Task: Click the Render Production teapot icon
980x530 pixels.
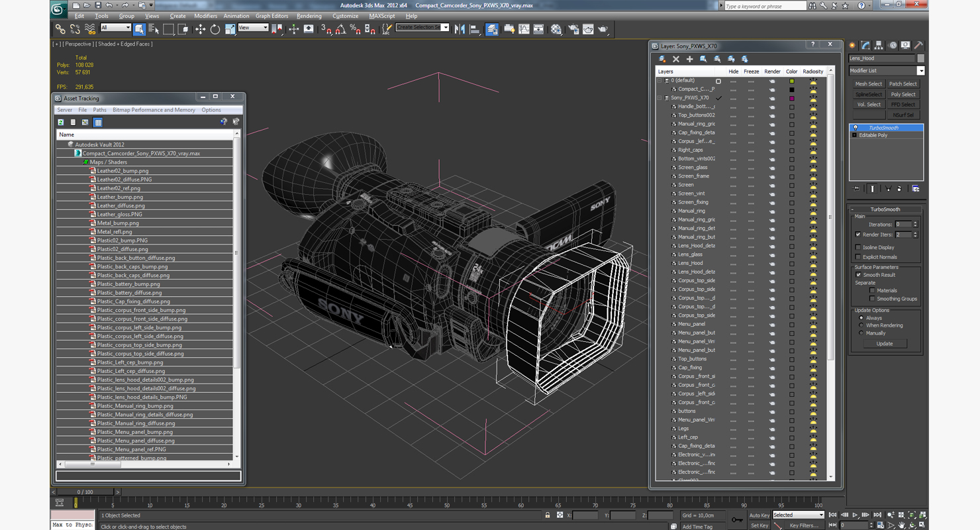Action: point(603,29)
